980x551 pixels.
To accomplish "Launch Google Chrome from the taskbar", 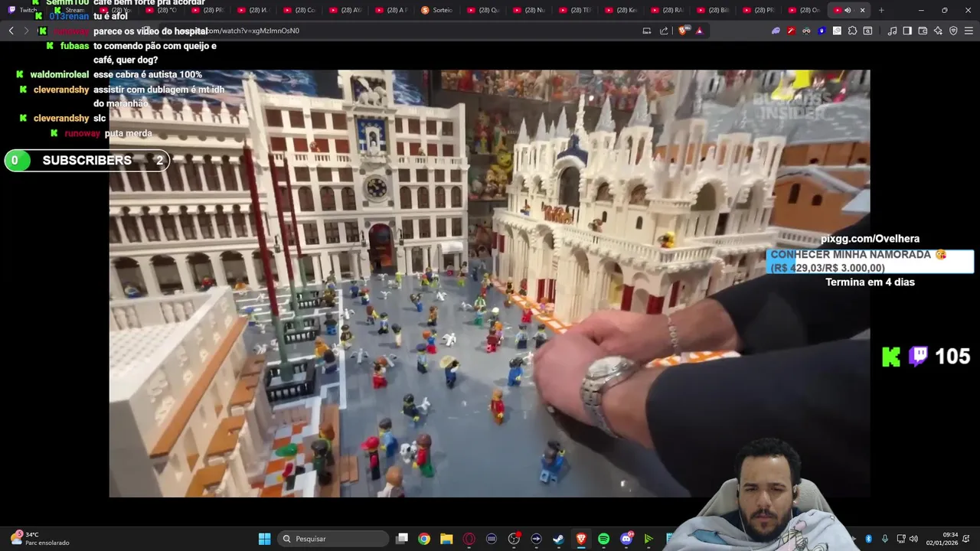I will pyautogui.click(x=424, y=539).
